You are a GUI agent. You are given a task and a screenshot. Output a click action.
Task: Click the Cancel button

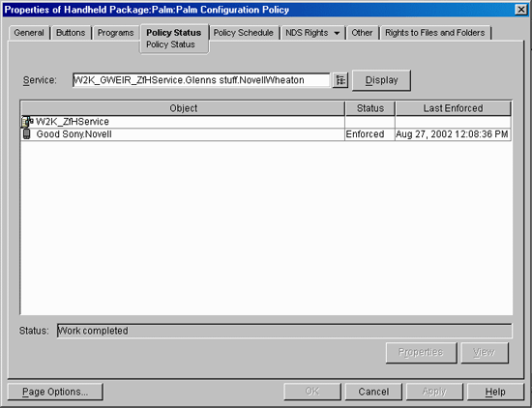click(373, 392)
